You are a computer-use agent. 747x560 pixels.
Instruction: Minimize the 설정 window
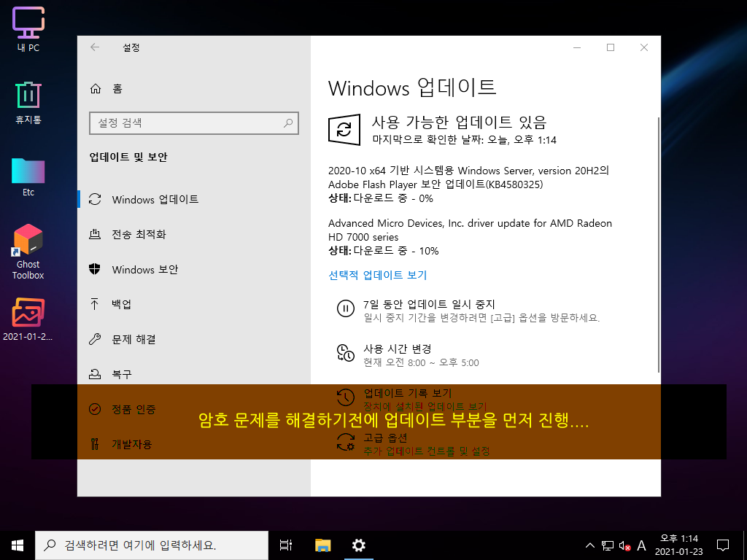577,47
